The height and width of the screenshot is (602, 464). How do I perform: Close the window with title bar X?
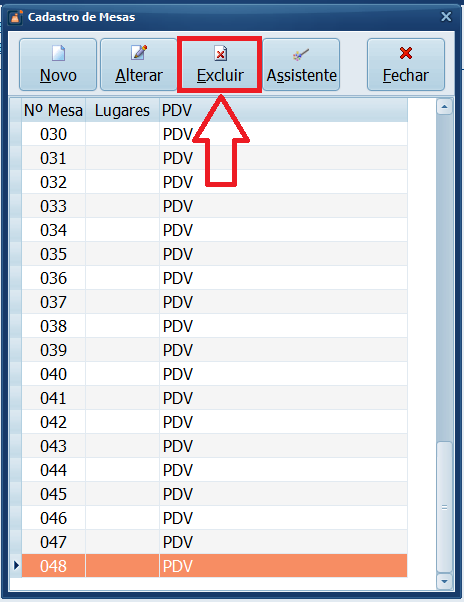(x=446, y=17)
